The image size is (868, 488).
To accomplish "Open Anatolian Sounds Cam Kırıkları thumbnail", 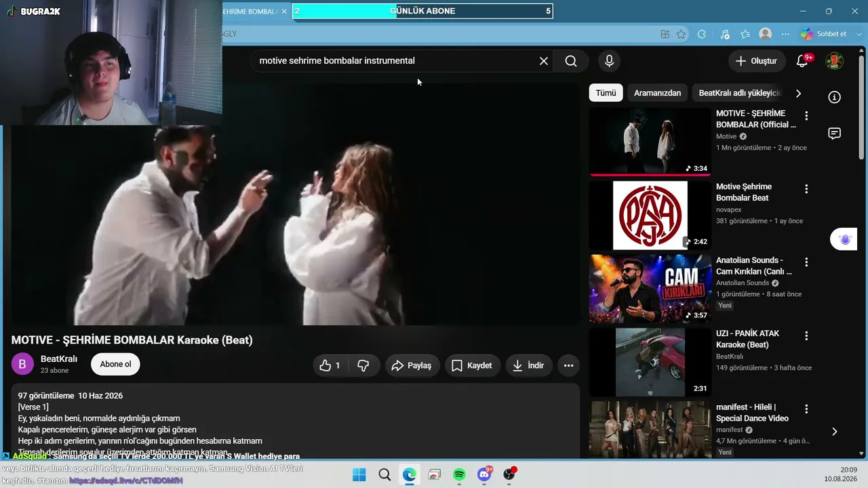I will click(650, 289).
